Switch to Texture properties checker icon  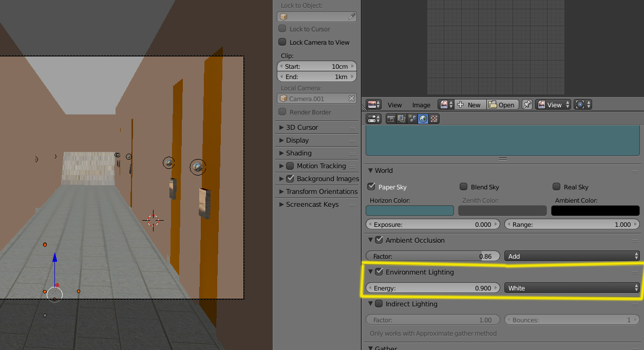[434, 119]
